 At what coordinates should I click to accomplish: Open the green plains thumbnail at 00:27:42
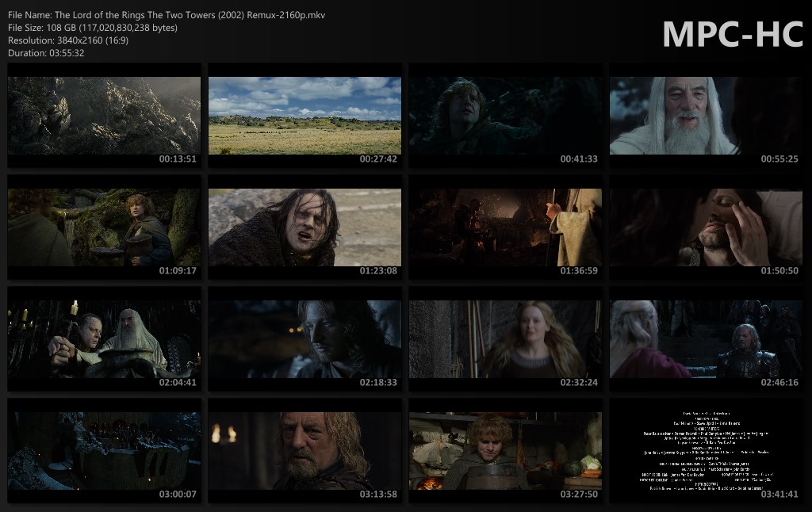pos(304,116)
